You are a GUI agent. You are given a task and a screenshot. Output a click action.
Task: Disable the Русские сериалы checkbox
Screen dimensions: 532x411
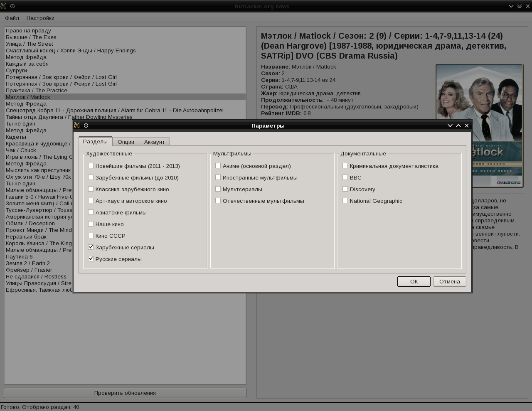[91, 258]
